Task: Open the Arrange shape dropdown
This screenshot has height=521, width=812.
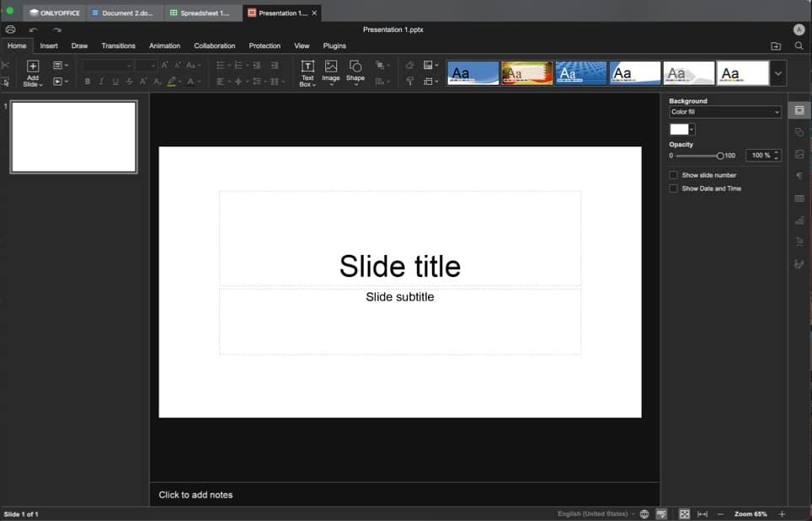Action: click(382, 65)
